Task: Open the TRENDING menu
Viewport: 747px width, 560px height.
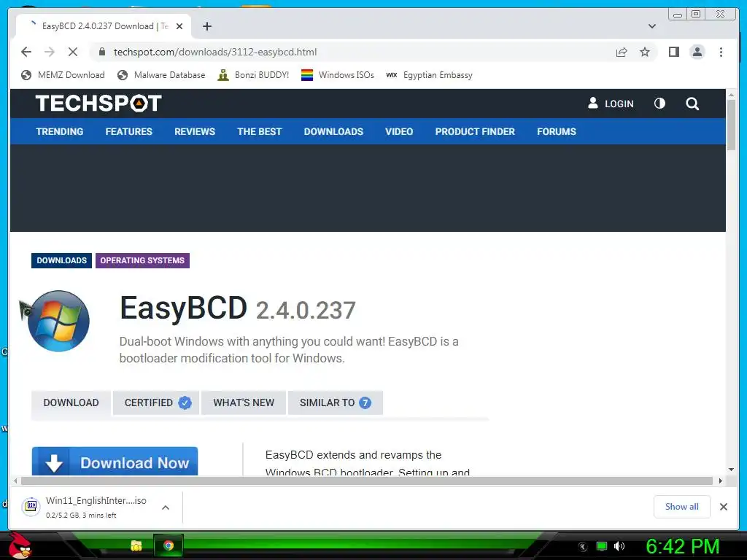Action: pos(60,131)
